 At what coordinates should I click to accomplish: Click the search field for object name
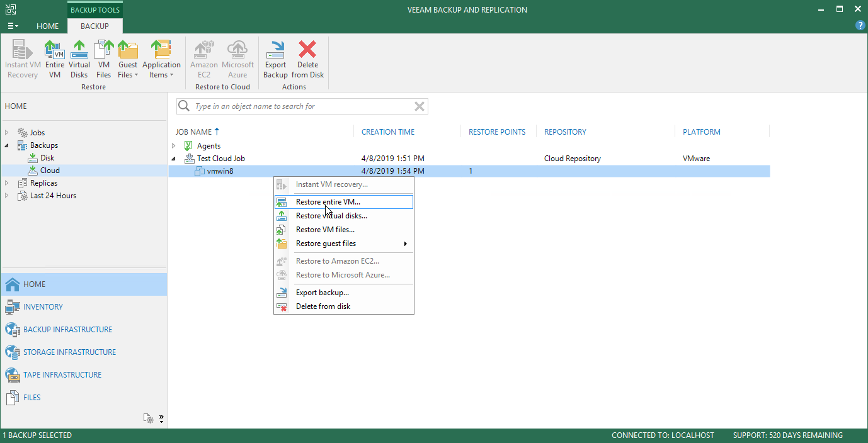[x=302, y=106]
